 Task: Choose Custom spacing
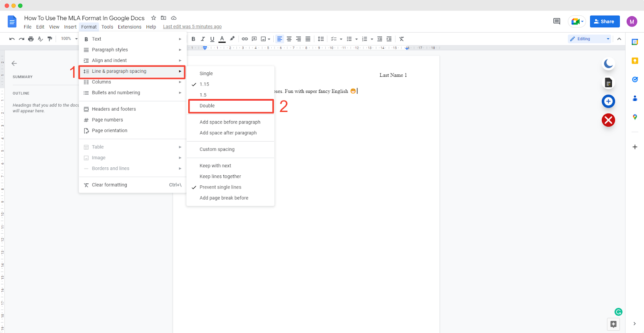tap(231, 150)
